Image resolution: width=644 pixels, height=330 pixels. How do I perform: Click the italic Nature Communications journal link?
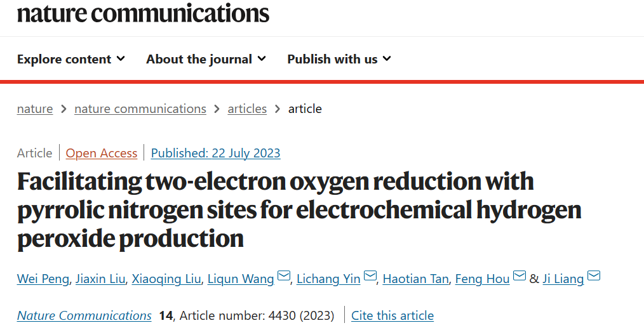coord(84,315)
